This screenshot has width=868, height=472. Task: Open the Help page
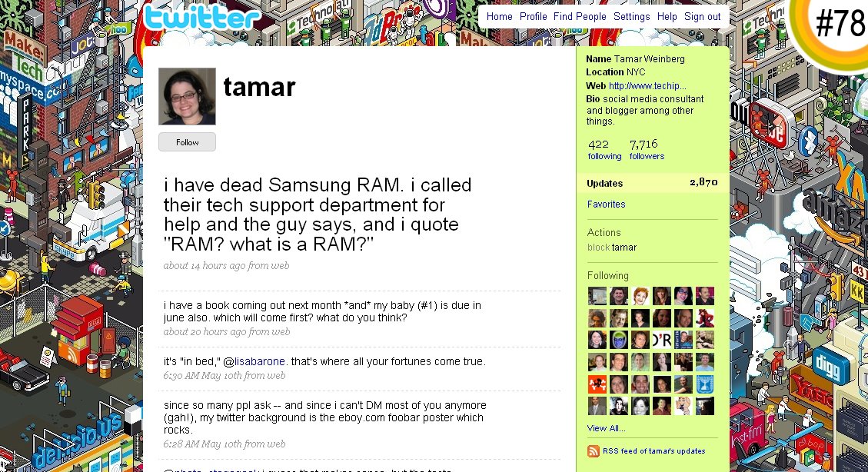667,16
